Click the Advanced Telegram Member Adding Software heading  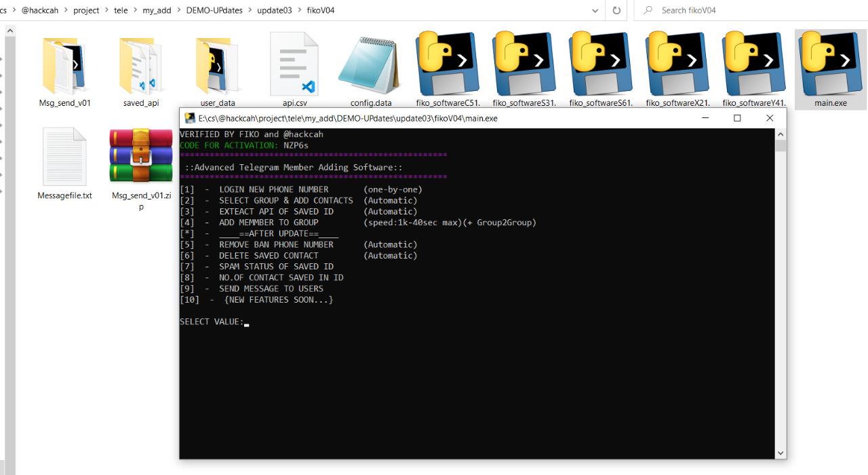(294, 168)
